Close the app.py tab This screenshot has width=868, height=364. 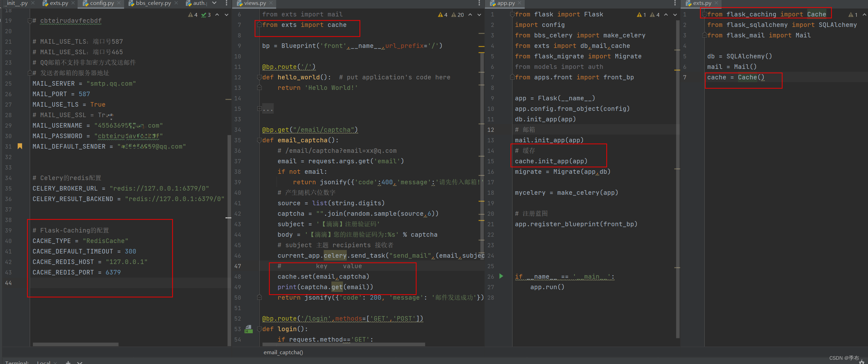(x=519, y=3)
